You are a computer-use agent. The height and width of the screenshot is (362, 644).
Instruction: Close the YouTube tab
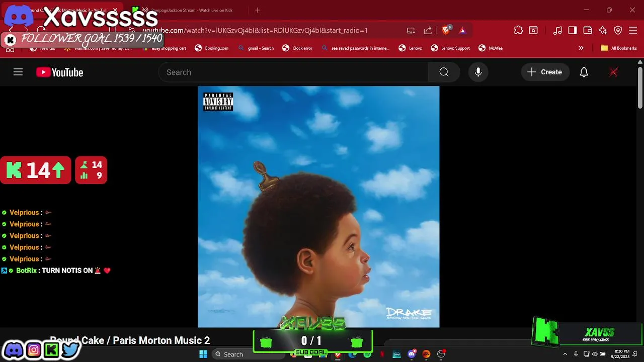(x=115, y=10)
